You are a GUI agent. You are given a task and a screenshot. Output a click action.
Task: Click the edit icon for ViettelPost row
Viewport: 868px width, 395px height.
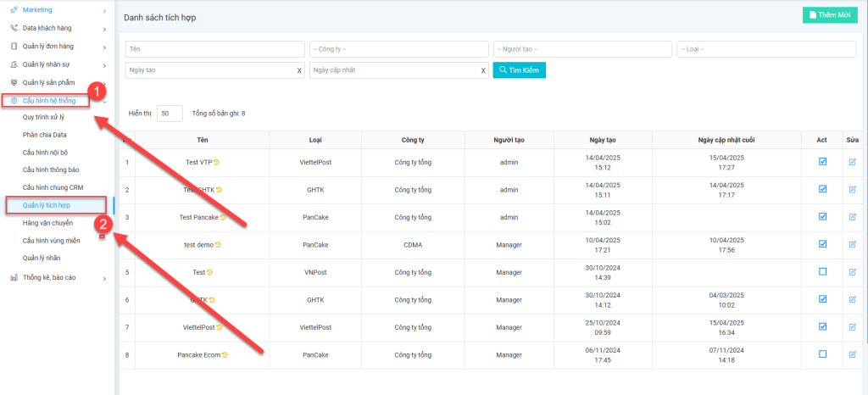click(852, 326)
